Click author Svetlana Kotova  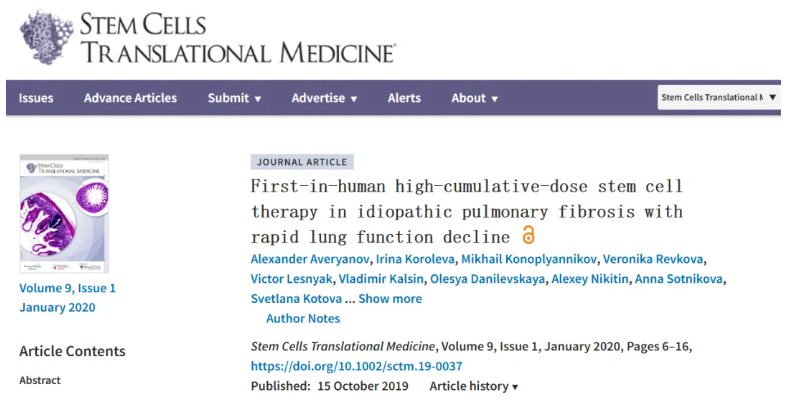pos(295,298)
